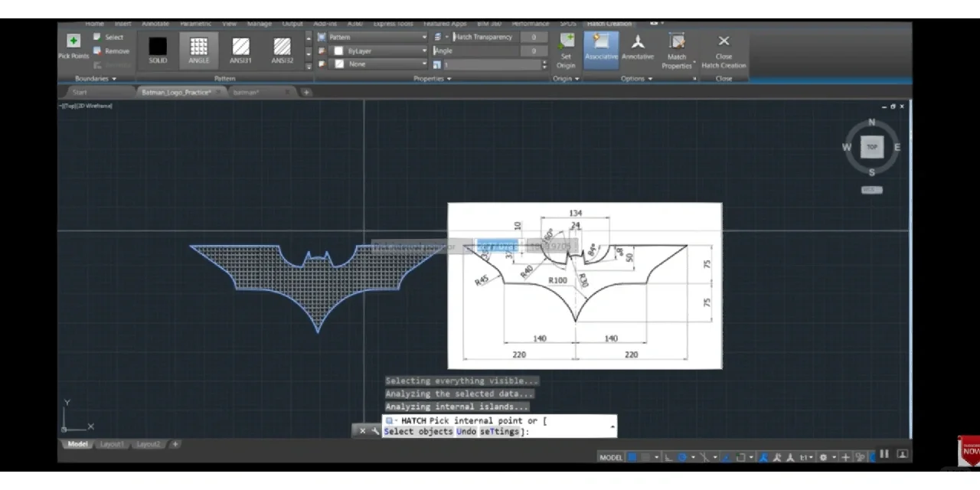Open the transparency type dropdown arrow
The width and height of the screenshot is (980, 490).
click(447, 37)
